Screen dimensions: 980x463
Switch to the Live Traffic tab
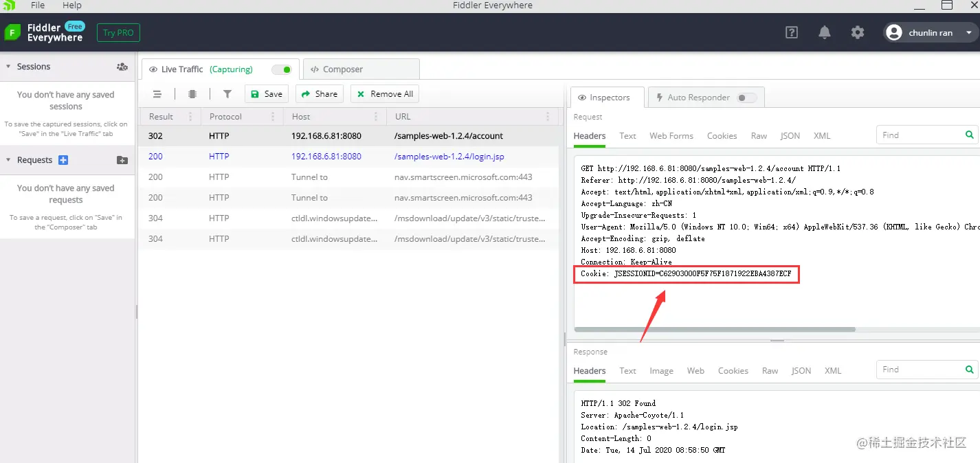[x=221, y=69]
